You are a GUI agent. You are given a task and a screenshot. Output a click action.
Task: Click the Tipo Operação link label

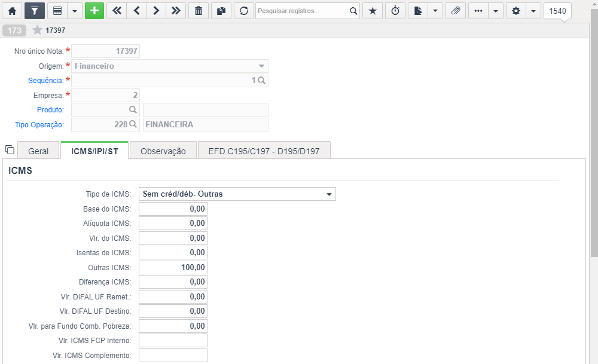click(39, 125)
